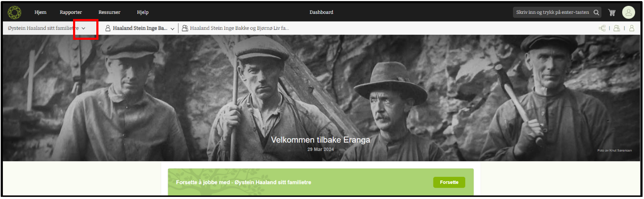Open the shopping cart
This screenshot has height=199, width=644.
click(x=612, y=12)
